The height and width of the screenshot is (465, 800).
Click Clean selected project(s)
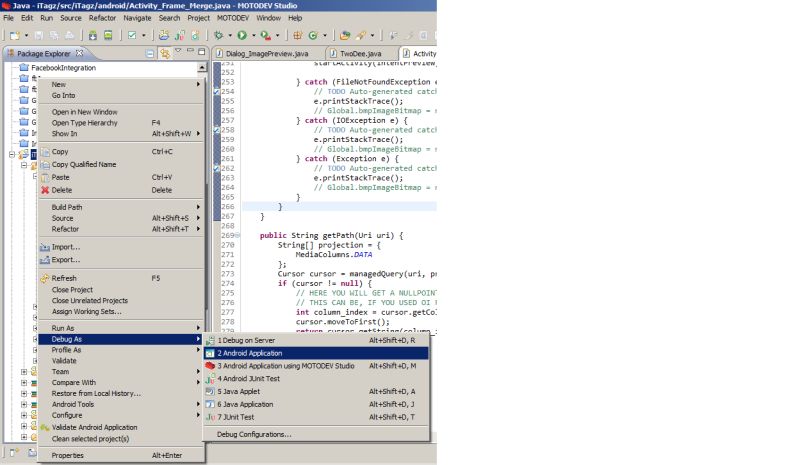click(x=121, y=438)
